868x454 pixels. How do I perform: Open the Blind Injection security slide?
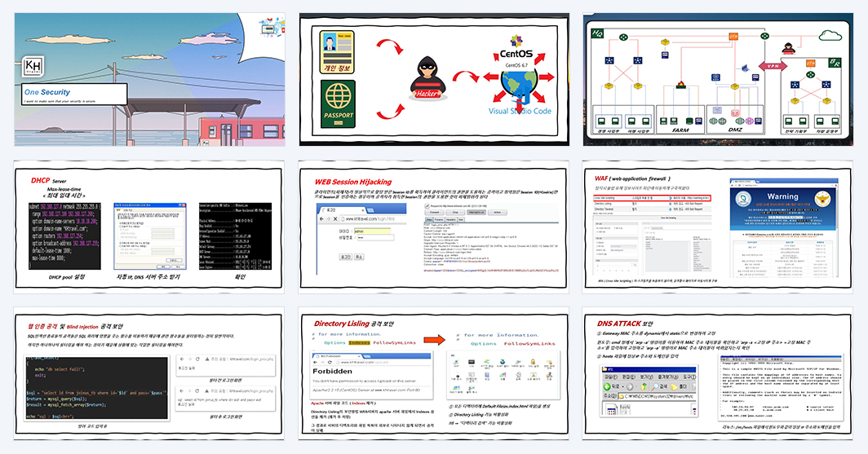[149, 373]
